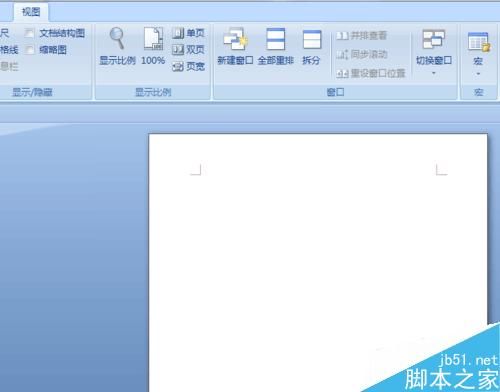Open the 显示比例 zoom magnifier tool
This screenshot has height=392, width=500.
point(117,46)
